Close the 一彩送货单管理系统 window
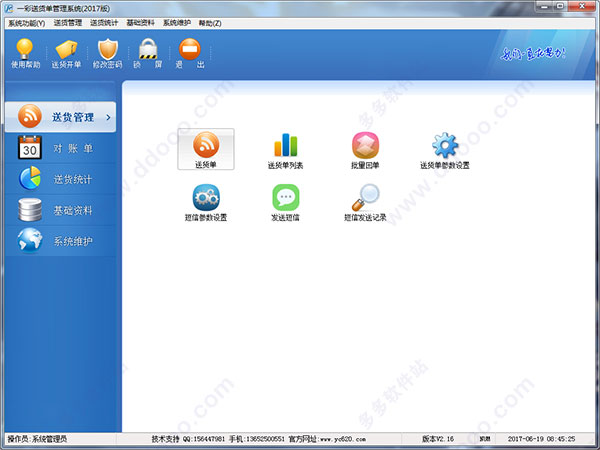 tap(582, 6)
